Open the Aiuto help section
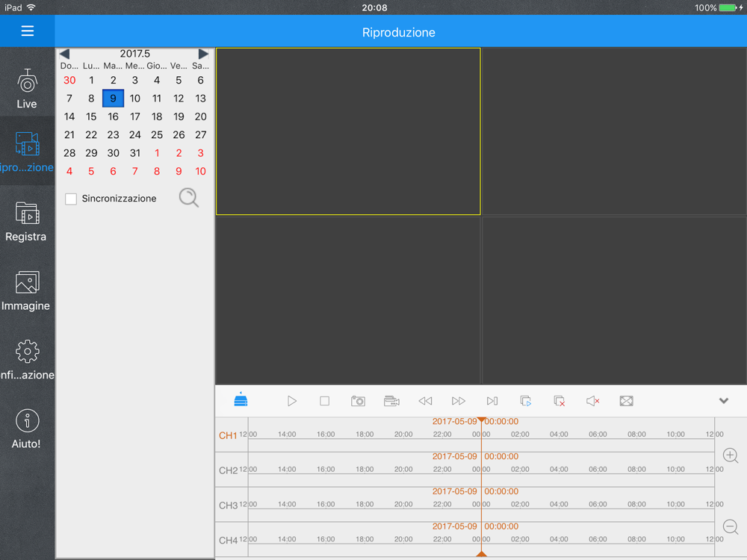 pyautogui.click(x=27, y=429)
